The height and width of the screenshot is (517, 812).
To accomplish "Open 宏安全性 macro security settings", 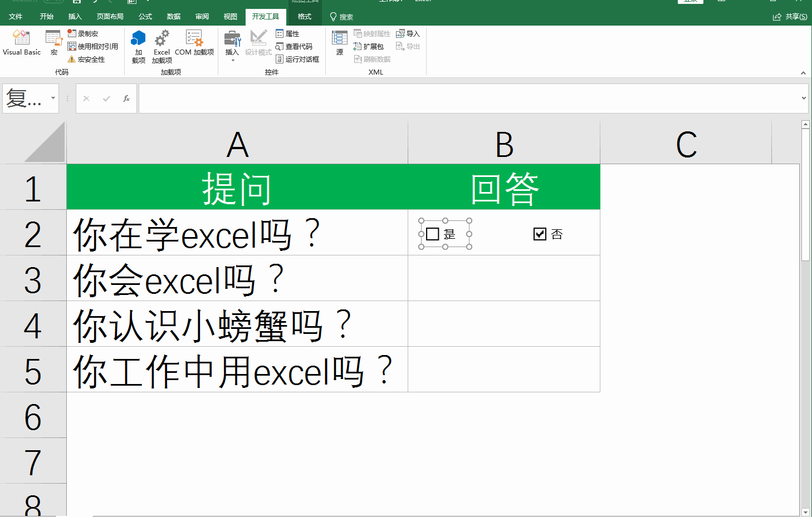I will pyautogui.click(x=86, y=59).
